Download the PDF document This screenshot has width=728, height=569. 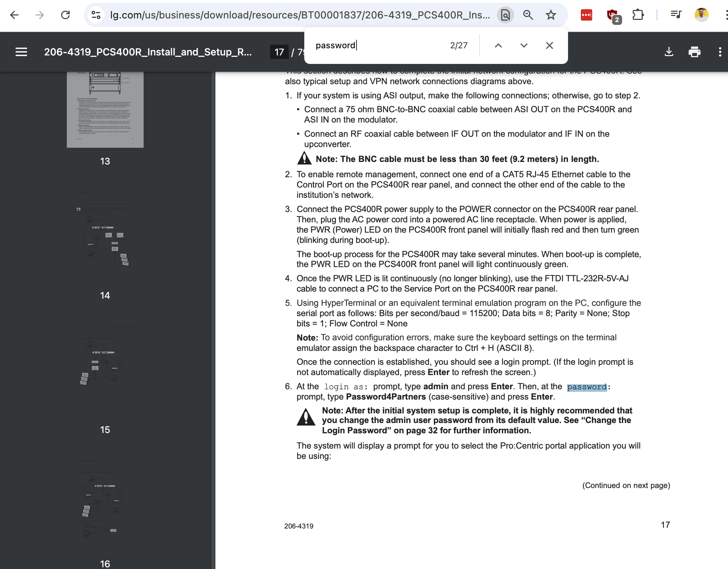[669, 52]
